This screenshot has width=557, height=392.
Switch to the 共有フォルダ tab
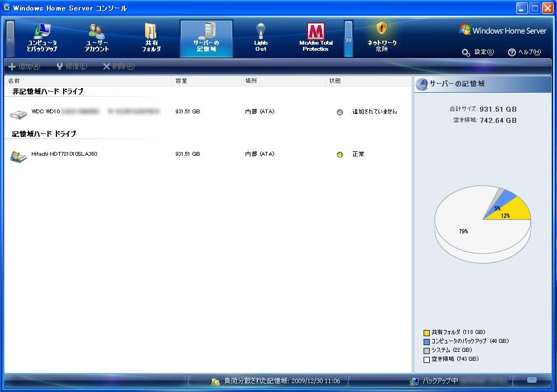pyautogui.click(x=151, y=38)
